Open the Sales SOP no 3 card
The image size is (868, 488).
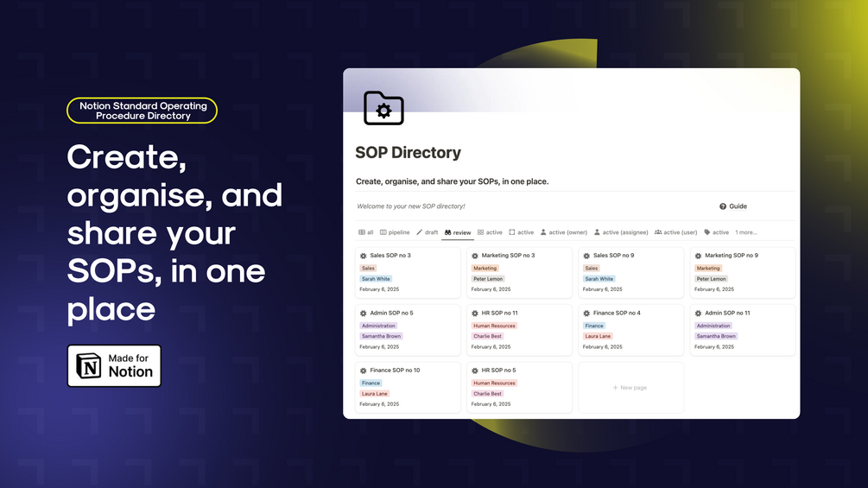click(408, 272)
